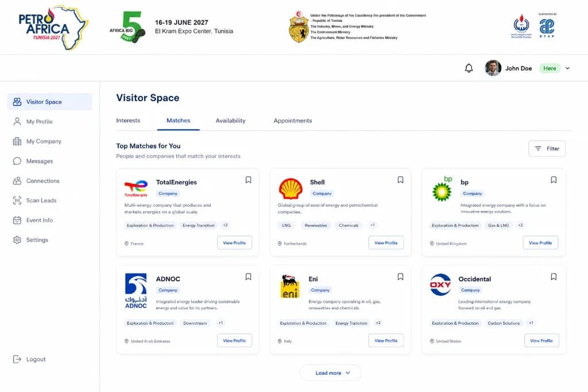Click John Doe's profile avatar
This screenshot has height=392, width=588.
pos(493,68)
